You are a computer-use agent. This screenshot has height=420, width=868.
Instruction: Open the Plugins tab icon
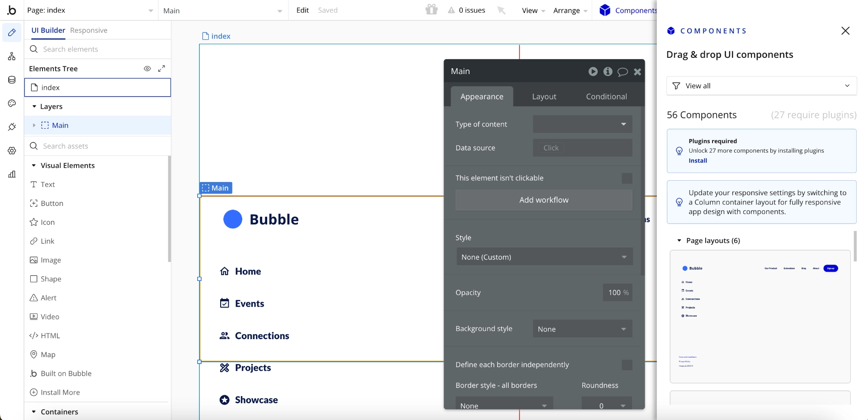(x=12, y=127)
